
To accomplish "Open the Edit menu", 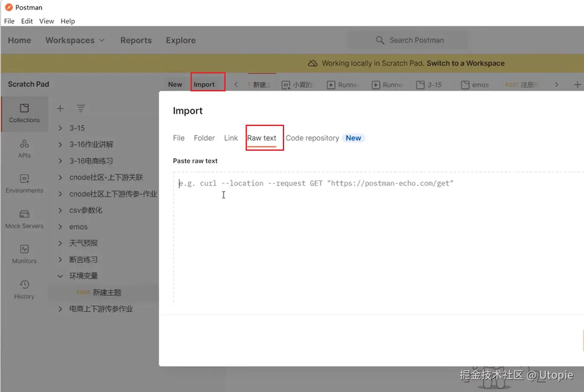I will (x=27, y=21).
